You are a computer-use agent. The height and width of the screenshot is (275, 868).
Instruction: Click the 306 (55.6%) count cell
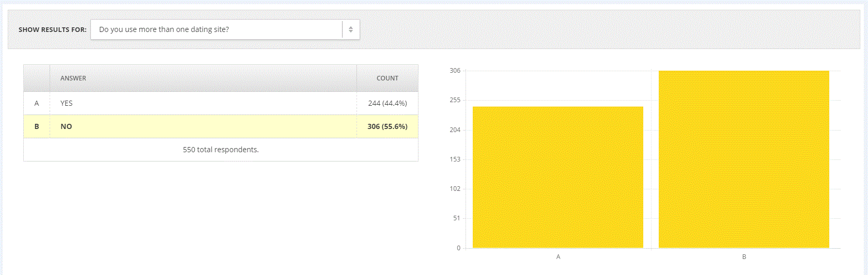tap(388, 126)
